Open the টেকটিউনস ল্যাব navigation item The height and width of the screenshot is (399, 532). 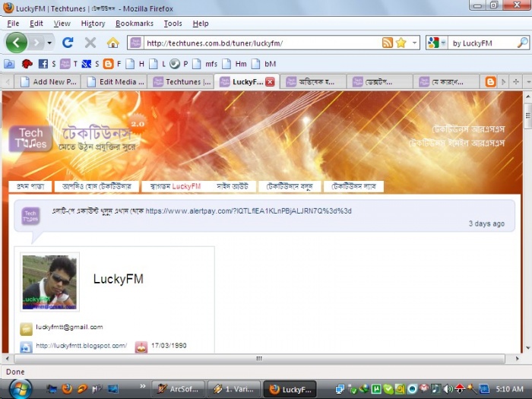tap(353, 187)
